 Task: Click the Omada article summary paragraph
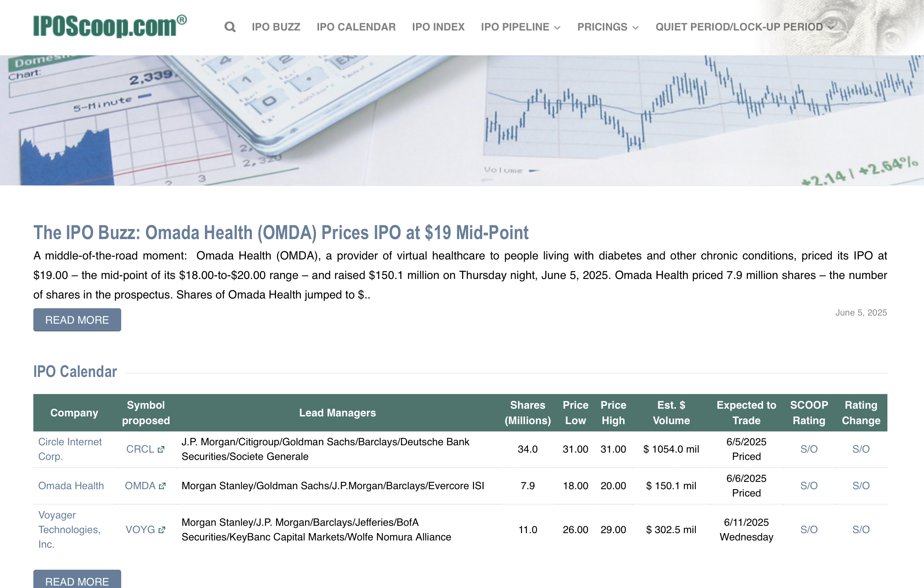pyautogui.click(x=460, y=275)
